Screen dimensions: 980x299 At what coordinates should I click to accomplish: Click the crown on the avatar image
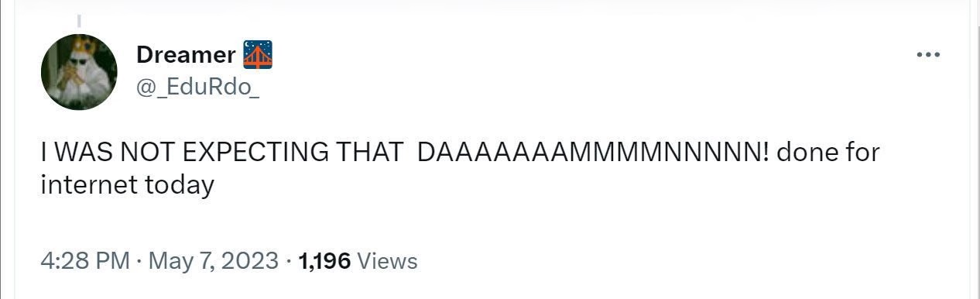pyautogui.click(x=81, y=44)
